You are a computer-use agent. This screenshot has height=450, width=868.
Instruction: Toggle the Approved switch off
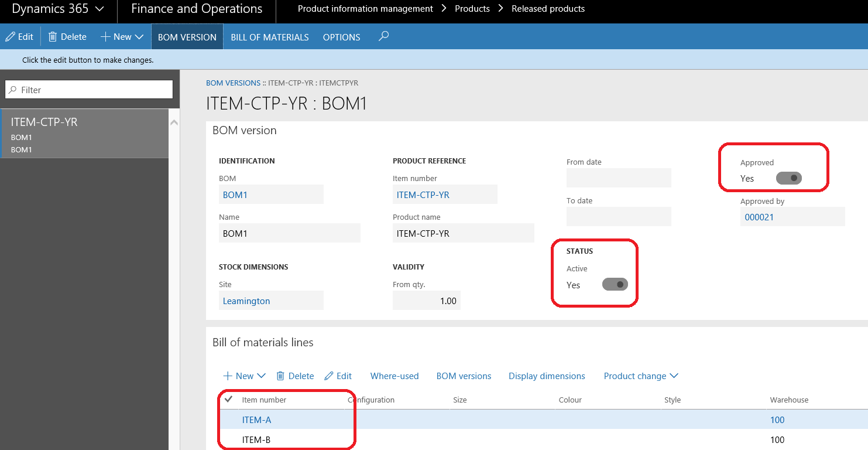[x=788, y=178]
